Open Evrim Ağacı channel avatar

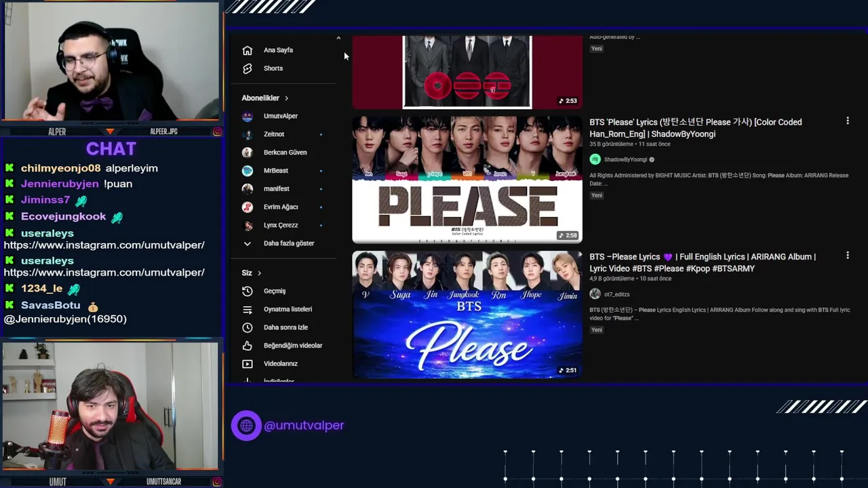coord(248,207)
